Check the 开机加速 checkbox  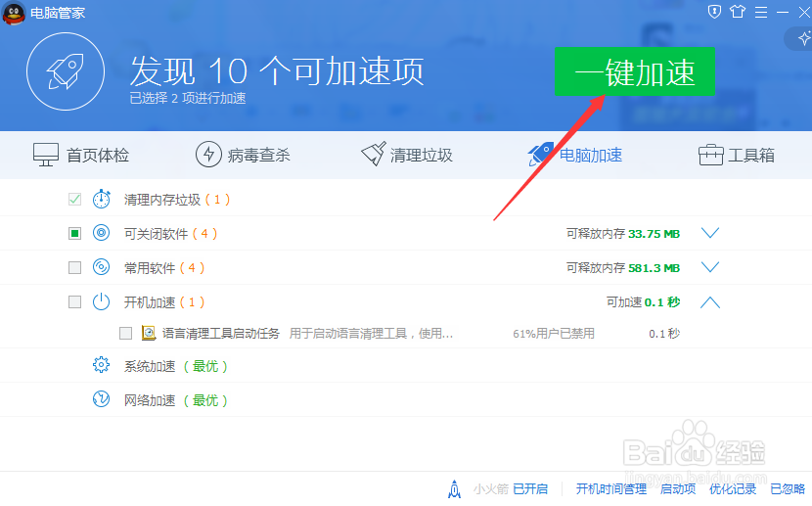click(74, 302)
